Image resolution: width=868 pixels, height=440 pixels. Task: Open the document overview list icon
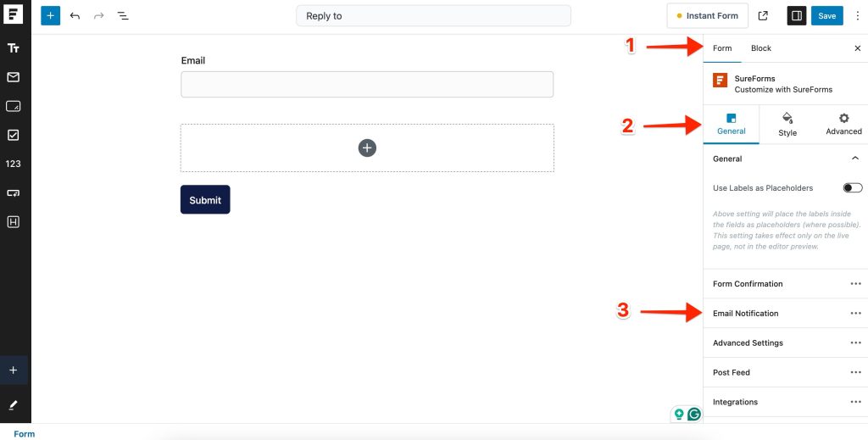(123, 15)
